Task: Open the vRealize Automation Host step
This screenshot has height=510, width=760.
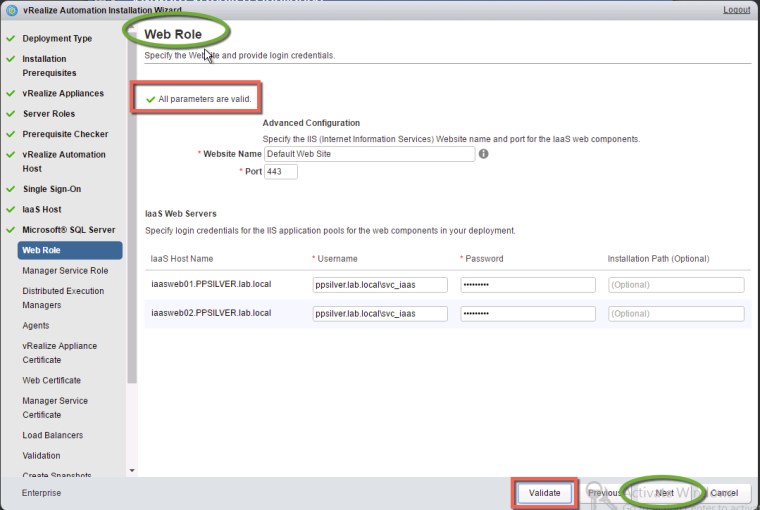Action: (63, 161)
